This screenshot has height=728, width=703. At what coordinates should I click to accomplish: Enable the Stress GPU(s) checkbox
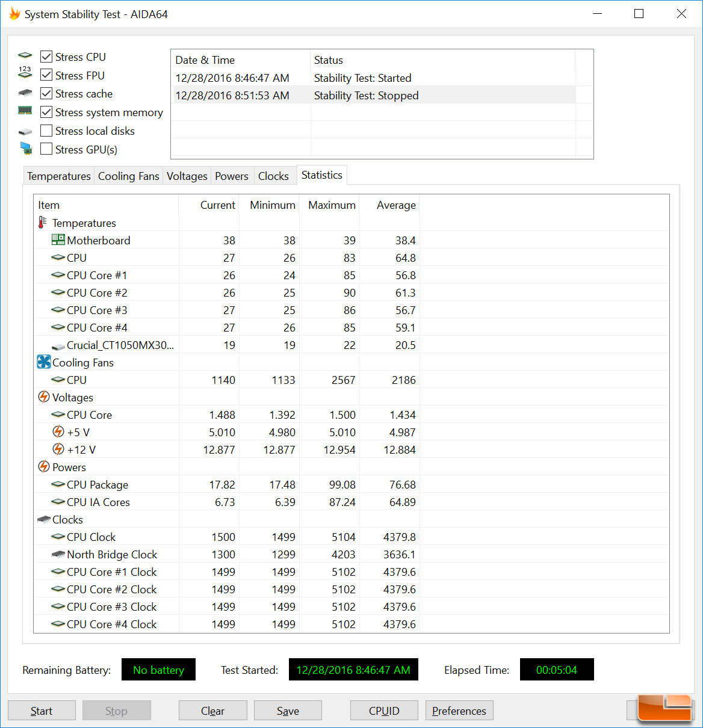point(46,149)
